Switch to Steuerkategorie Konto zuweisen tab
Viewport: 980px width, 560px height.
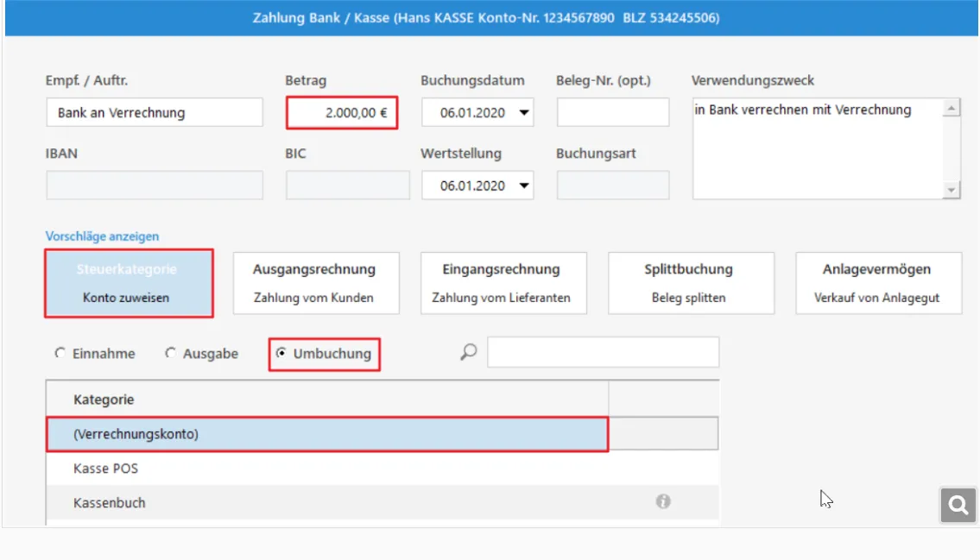[129, 283]
